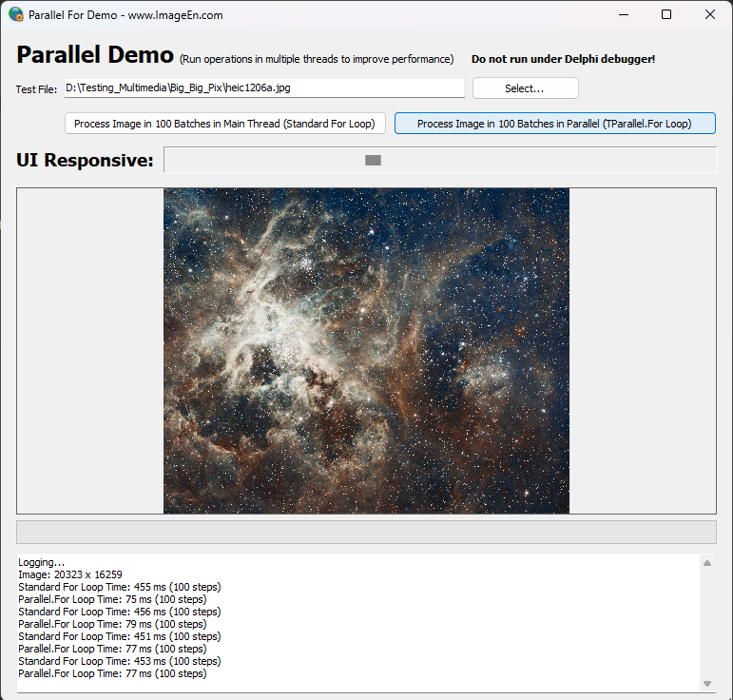
Task: Click the 'Parallel Demo' heading
Action: pyautogui.click(x=95, y=55)
